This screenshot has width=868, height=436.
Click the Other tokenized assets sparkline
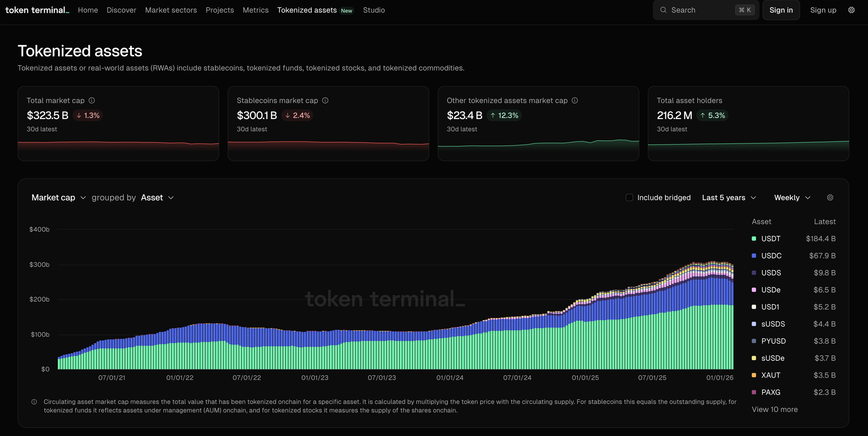pyautogui.click(x=539, y=145)
